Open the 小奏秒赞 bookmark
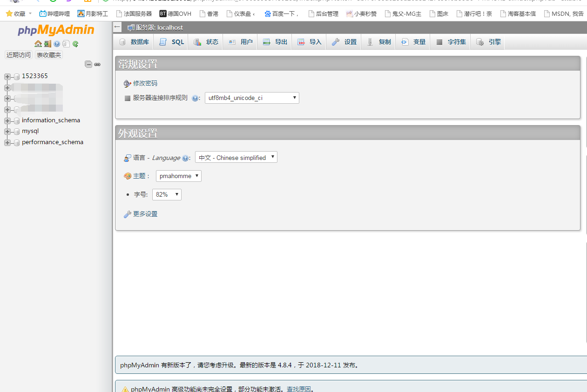Screen dimensions: 587x392 pyautogui.click(x=362, y=13)
